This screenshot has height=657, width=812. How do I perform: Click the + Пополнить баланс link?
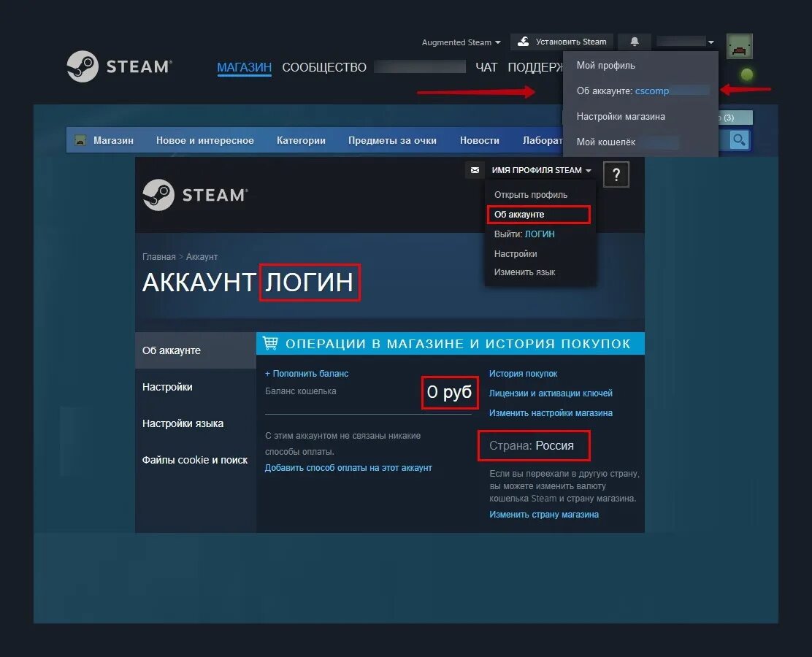pyautogui.click(x=307, y=373)
